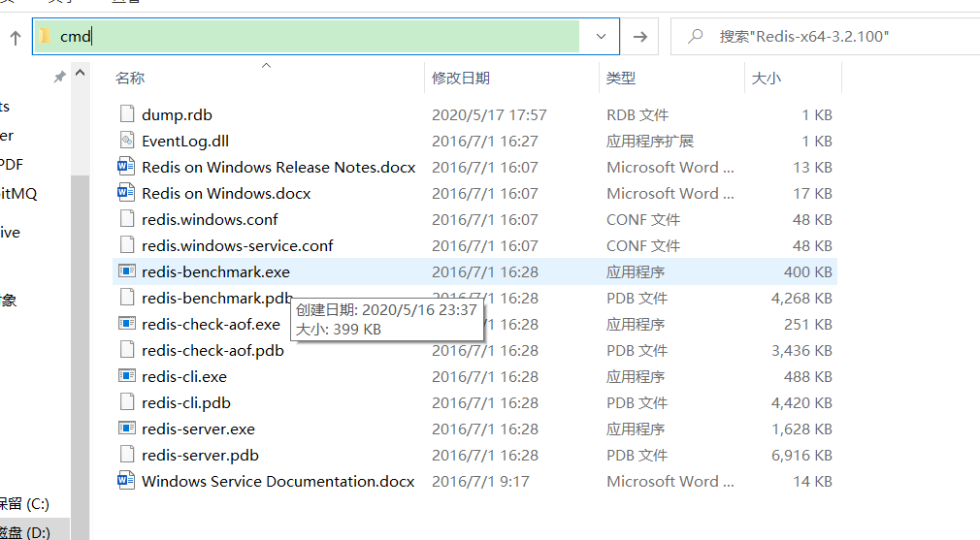Select redis.windows-service.conf file name
The image size is (980, 540).
[x=238, y=246]
